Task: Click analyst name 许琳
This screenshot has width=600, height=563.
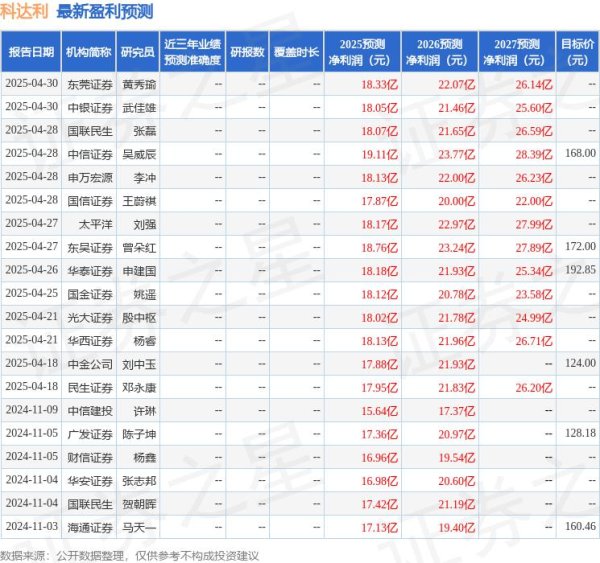Action: (x=145, y=411)
